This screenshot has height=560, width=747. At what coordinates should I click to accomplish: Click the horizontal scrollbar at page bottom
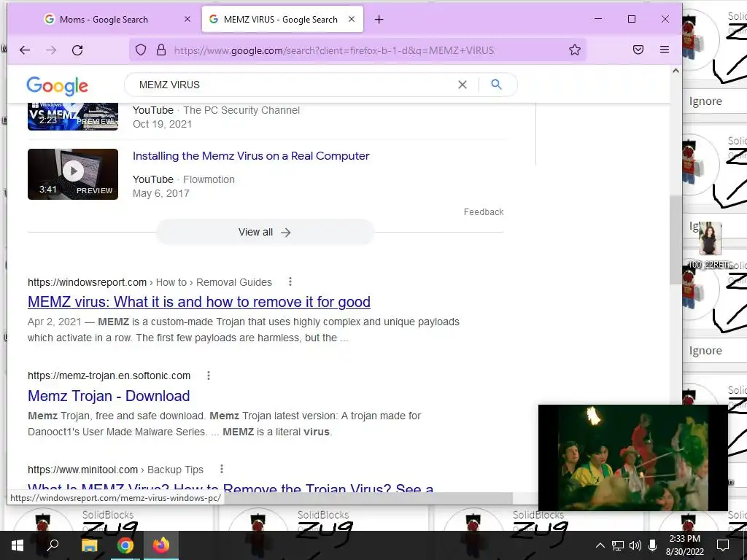tap(367, 498)
